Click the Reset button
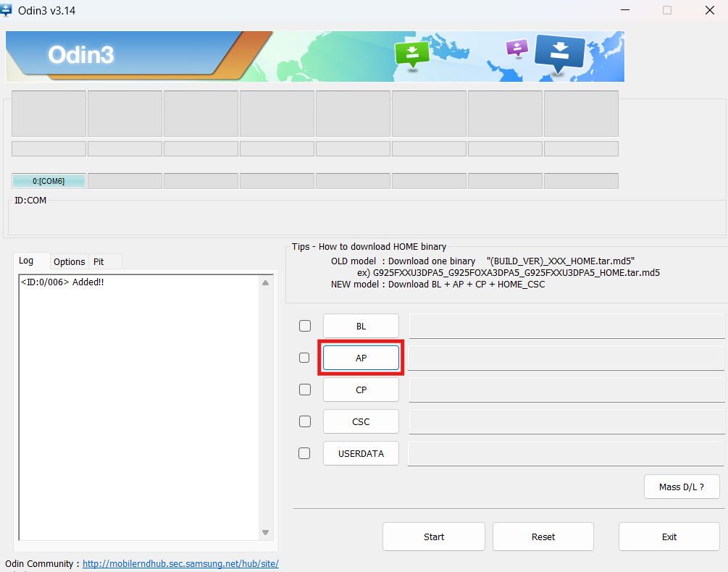The image size is (728, 572). point(543,537)
